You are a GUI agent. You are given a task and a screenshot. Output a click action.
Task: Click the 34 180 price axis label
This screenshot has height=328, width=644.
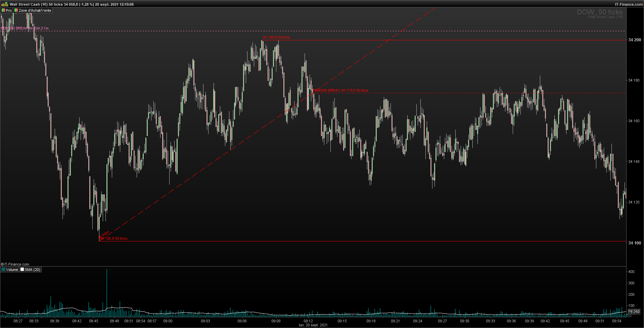(634, 80)
